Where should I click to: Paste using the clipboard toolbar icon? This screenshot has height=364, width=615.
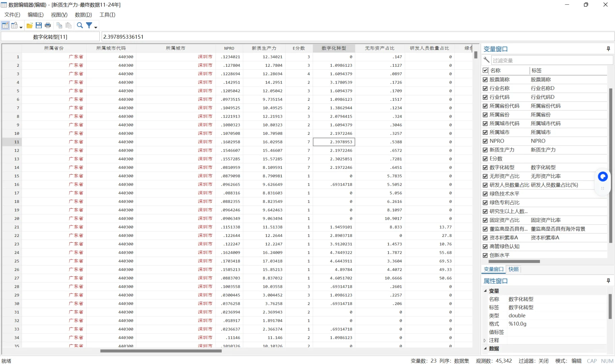pyautogui.click(x=68, y=25)
